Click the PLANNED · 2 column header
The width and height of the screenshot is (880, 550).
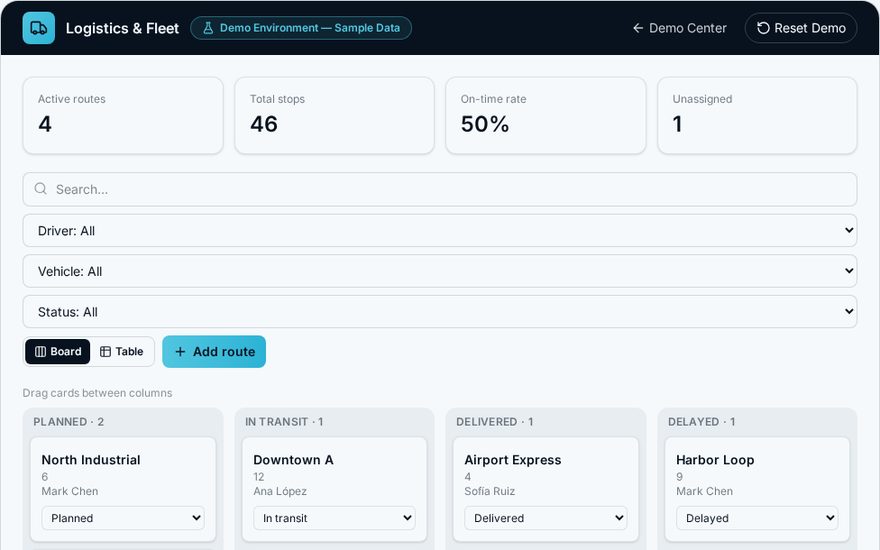pos(68,421)
